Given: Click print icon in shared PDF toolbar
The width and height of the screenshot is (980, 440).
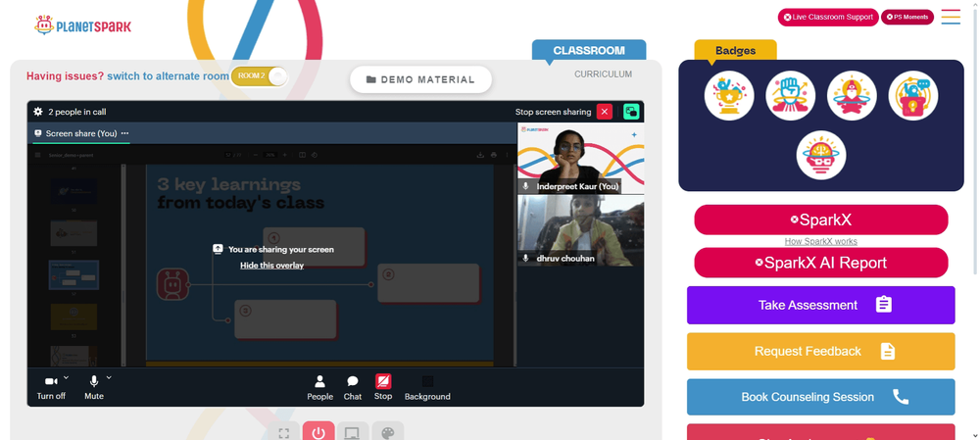Looking at the screenshot, I should [x=494, y=155].
